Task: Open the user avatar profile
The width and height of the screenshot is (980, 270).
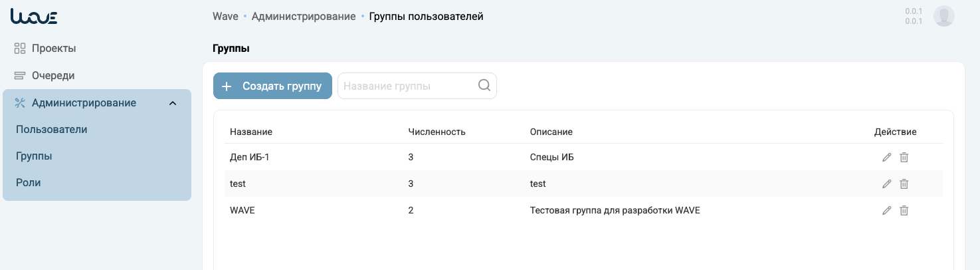Action: coord(944,16)
